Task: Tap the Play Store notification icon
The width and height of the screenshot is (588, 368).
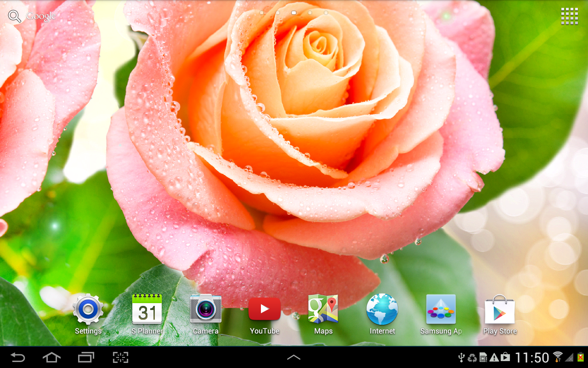Action: click(505, 357)
